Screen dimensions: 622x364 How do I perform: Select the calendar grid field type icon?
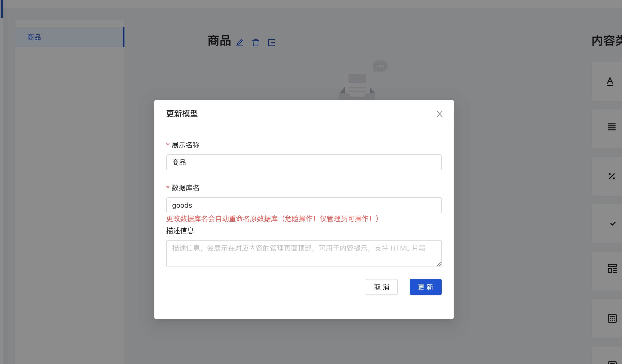coord(612,318)
